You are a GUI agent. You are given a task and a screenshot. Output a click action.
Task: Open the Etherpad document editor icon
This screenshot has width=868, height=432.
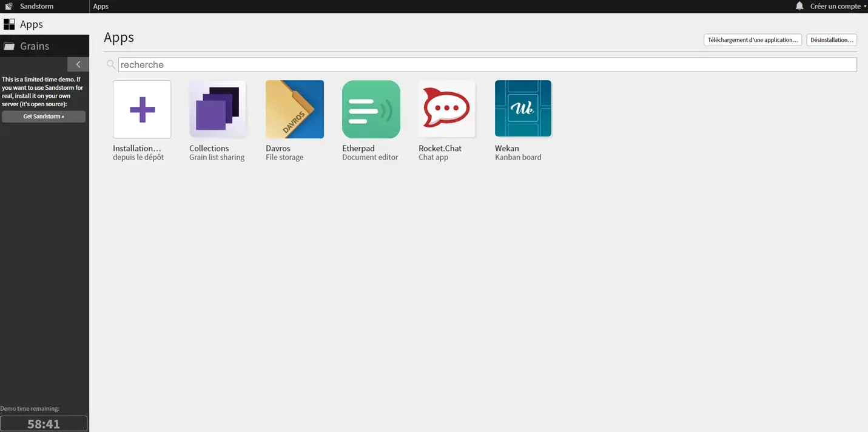click(x=371, y=109)
